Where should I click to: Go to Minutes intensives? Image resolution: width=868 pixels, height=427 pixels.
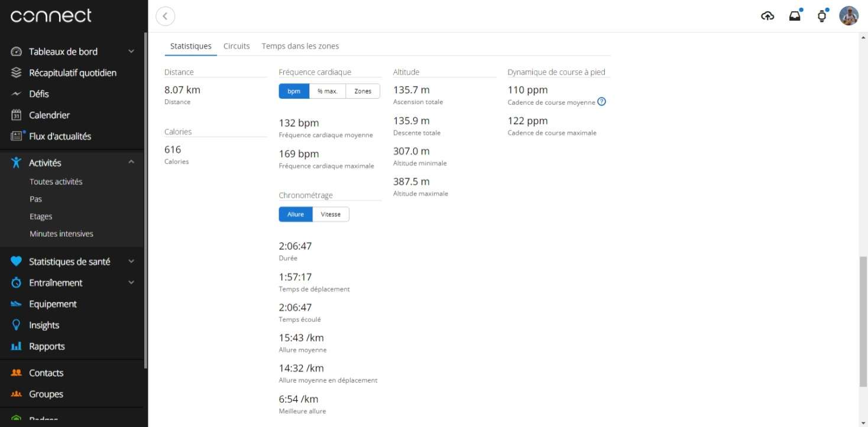61,234
